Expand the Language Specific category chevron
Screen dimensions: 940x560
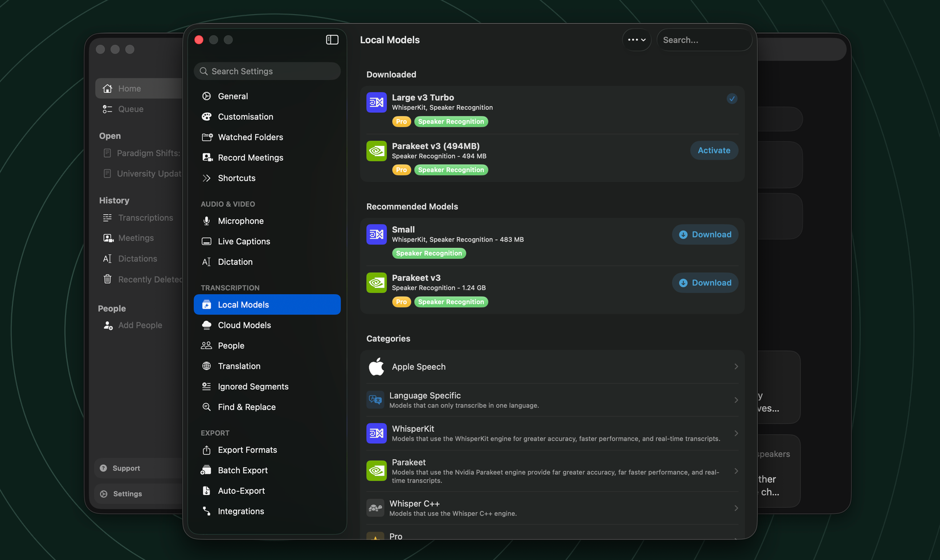pyautogui.click(x=736, y=400)
